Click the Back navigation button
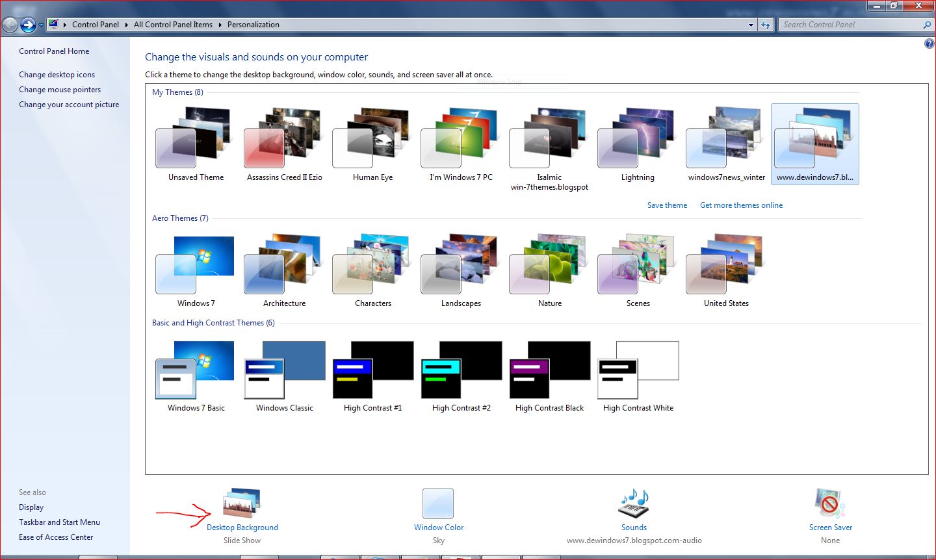The image size is (936, 560). pyautogui.click(x=10, y=25)
